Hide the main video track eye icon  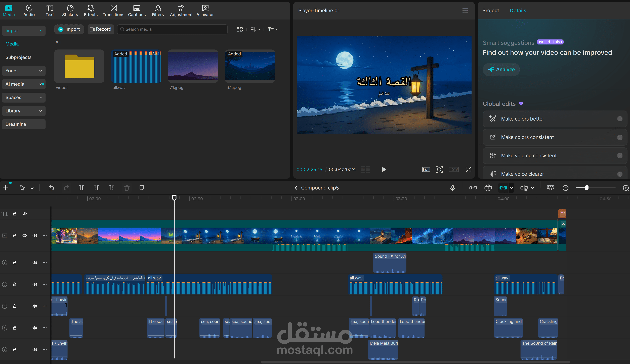(24, 236)
